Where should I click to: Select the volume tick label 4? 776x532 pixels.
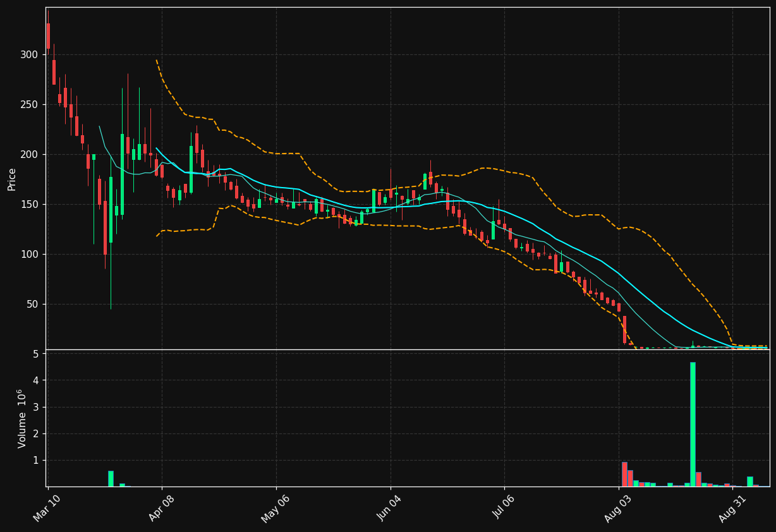(x=35, y=380)
